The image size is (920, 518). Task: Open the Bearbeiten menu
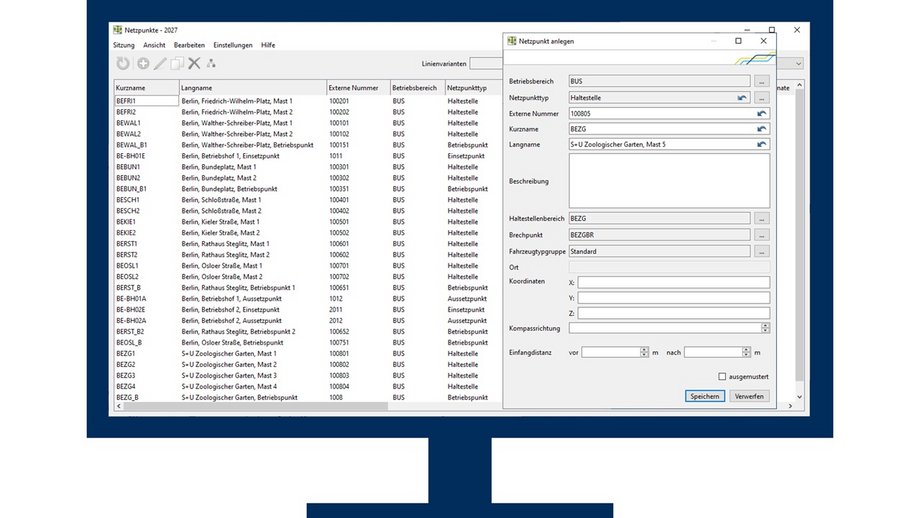pos(189,45)
